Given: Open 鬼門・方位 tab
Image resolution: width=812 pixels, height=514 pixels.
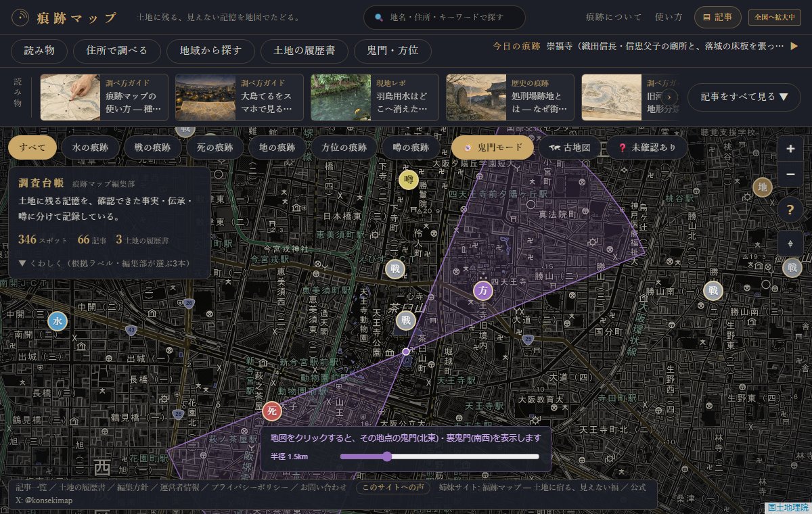Looking at the screenshot, I should [392, 50].
